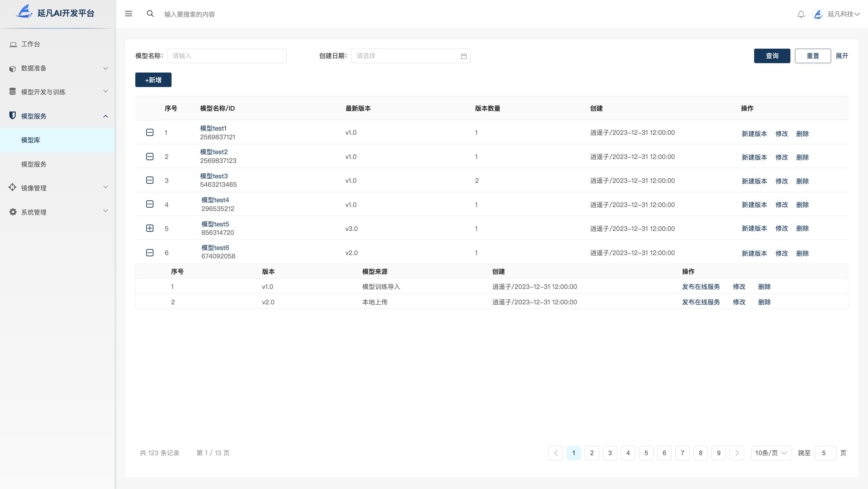The height and width of the screenshot is (489, 868).
Task: Switch to the 模型服务 submenu item
Action: (x=33, y=164)
